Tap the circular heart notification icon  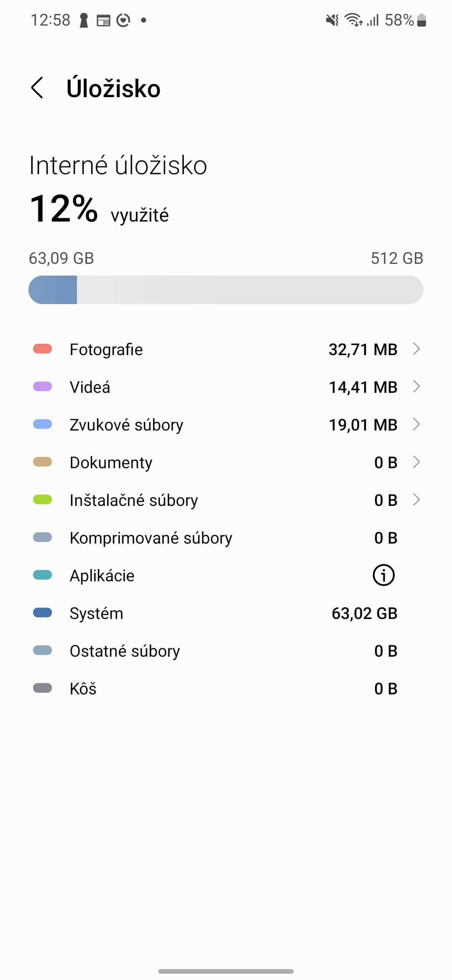point(123,20)
